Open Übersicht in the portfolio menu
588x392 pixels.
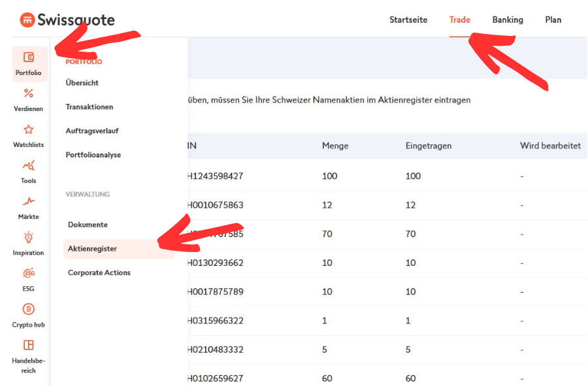tap(82, 83)
